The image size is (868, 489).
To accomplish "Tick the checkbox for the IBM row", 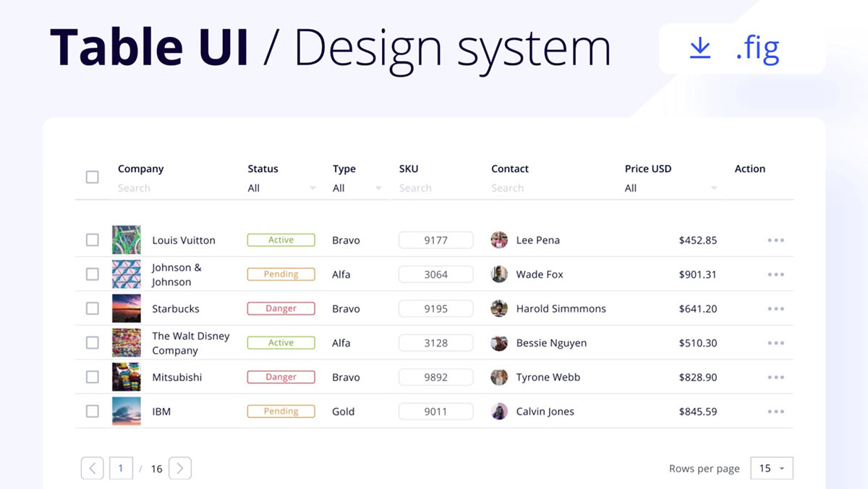I will (x=92, y=411).
